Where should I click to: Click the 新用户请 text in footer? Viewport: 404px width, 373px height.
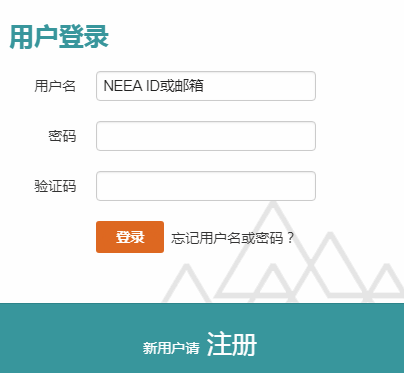[x=171, y=348]
